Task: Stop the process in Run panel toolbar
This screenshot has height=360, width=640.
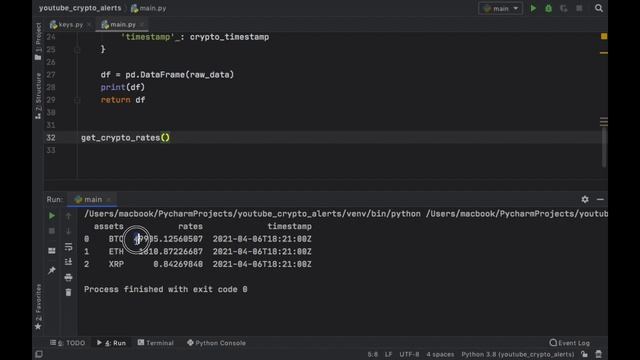Action: (x=52, y=231)
